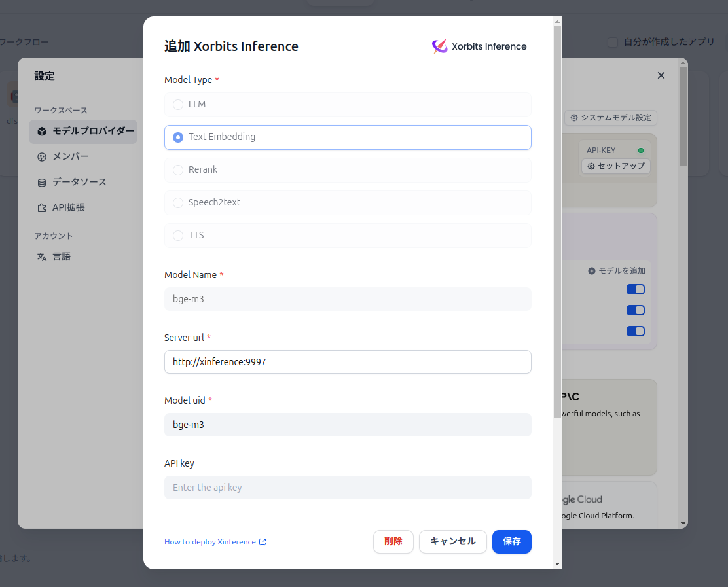Click the data source database icon
Screen dimensions: 728x587
point(42,183)
